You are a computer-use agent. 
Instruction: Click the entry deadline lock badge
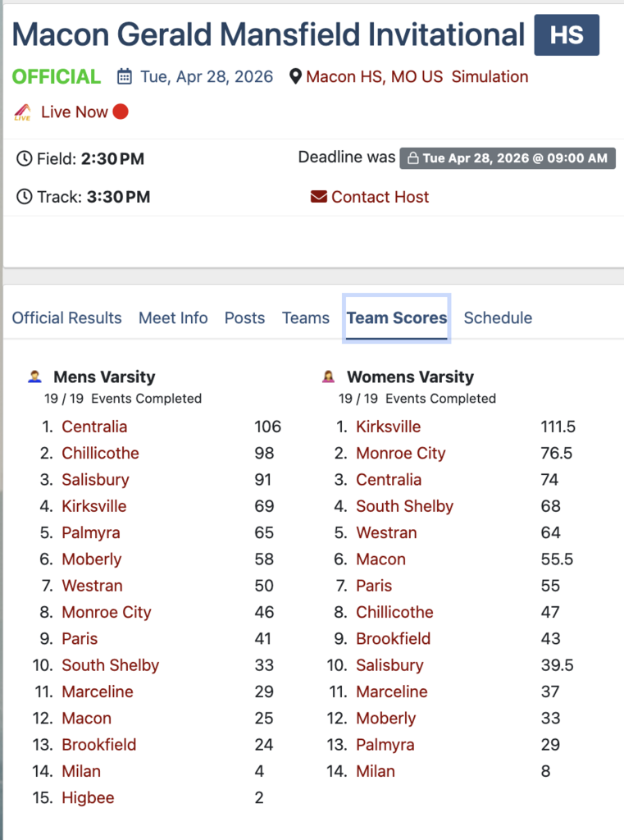tap(508, 158)
